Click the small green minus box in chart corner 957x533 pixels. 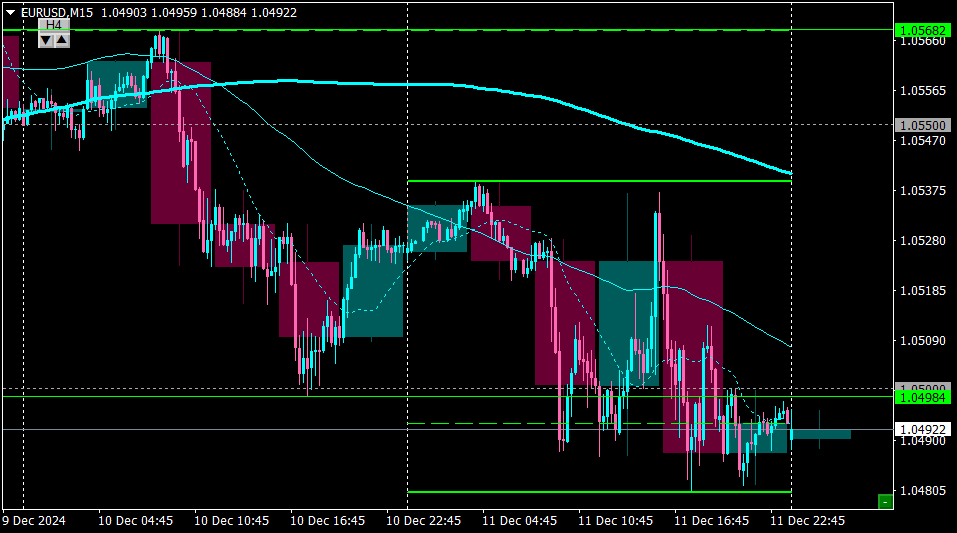pyautogui.click(x=885, y=502)
